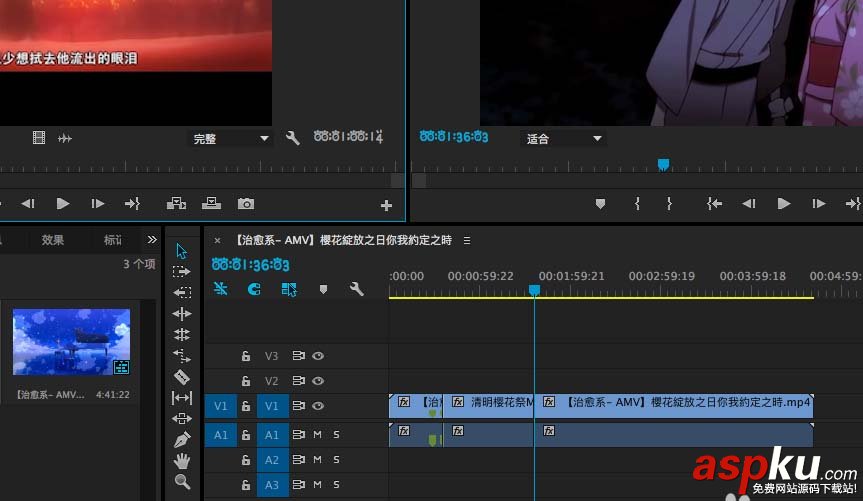Select the project bin clip thumbnail

72,342
